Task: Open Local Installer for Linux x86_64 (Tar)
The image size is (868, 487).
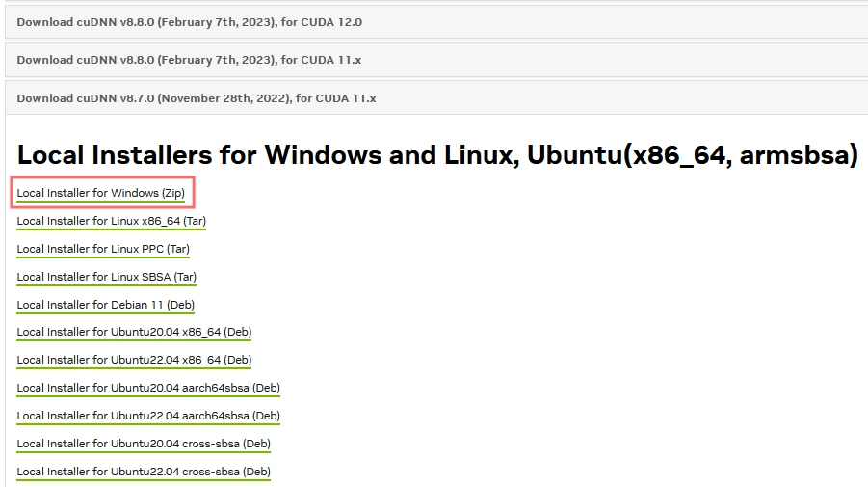Action: tap(111, 221)
